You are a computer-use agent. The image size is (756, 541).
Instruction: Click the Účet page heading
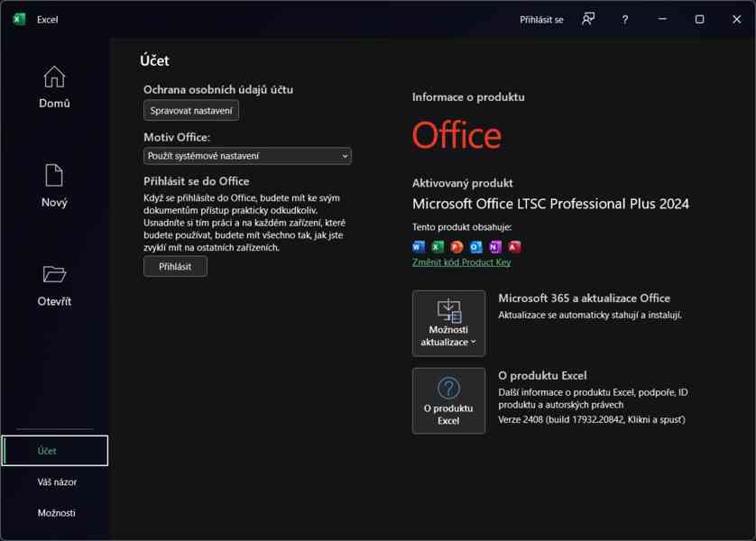pos(154,60)
